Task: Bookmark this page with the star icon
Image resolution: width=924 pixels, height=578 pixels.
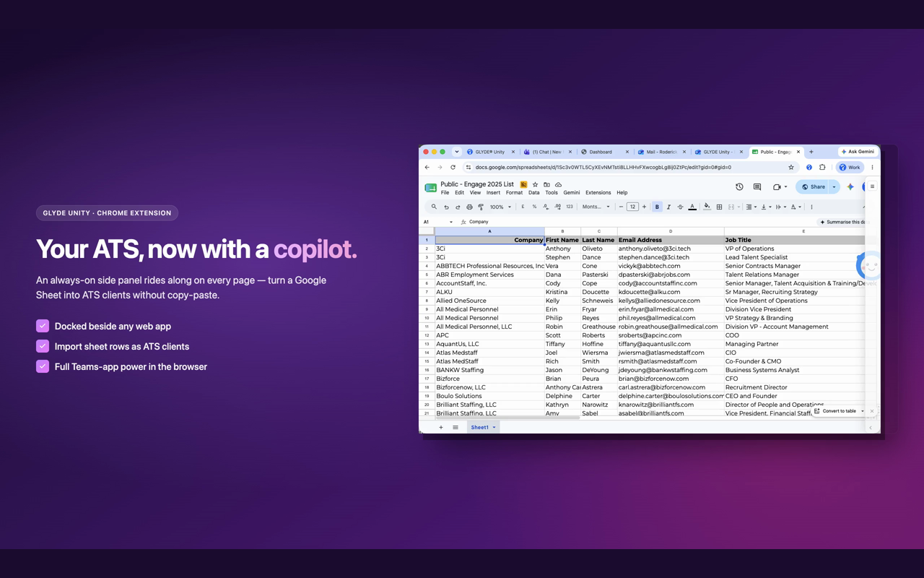Action: click(791, 167)
